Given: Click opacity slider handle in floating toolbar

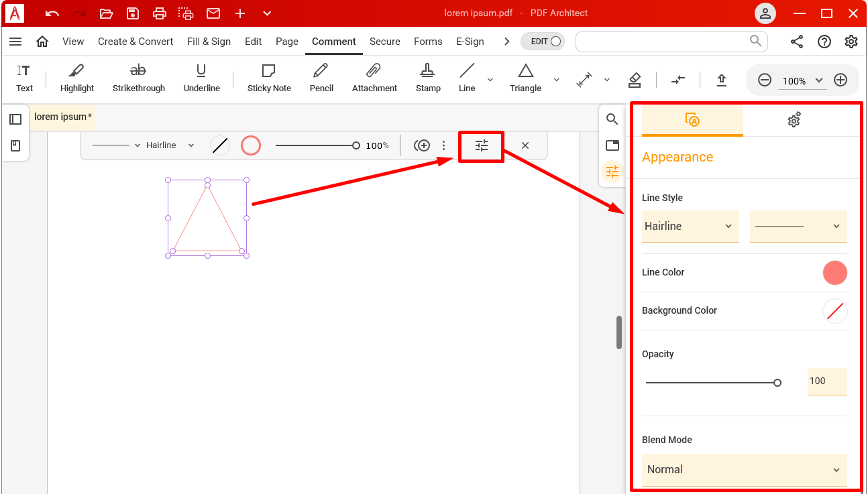Looking at the screenshot, I should [356, 145].
